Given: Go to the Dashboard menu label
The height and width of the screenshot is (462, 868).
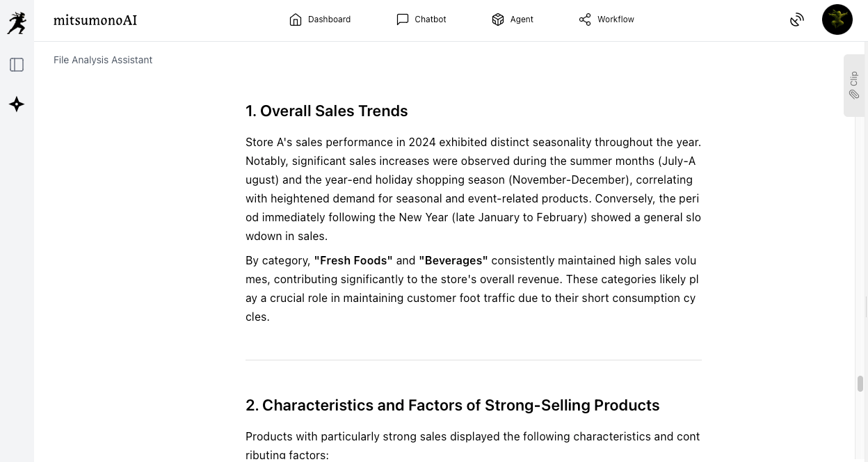Looking at the screenshot, I should point(329,19).
